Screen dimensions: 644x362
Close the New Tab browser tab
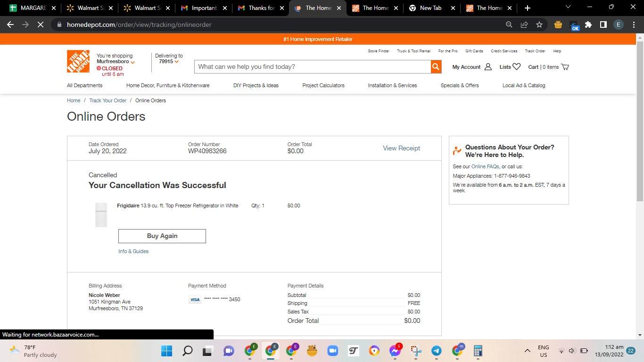tap(453, 8)
